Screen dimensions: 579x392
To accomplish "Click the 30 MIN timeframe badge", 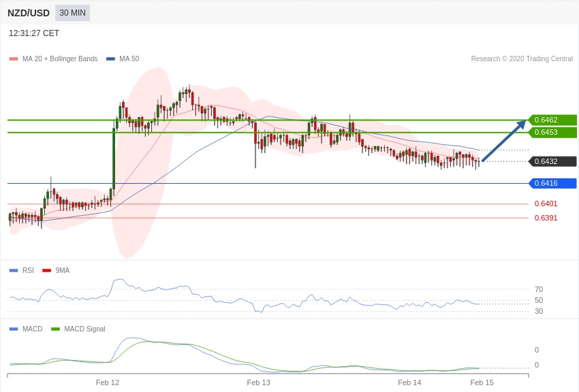I will coord(72,13).
